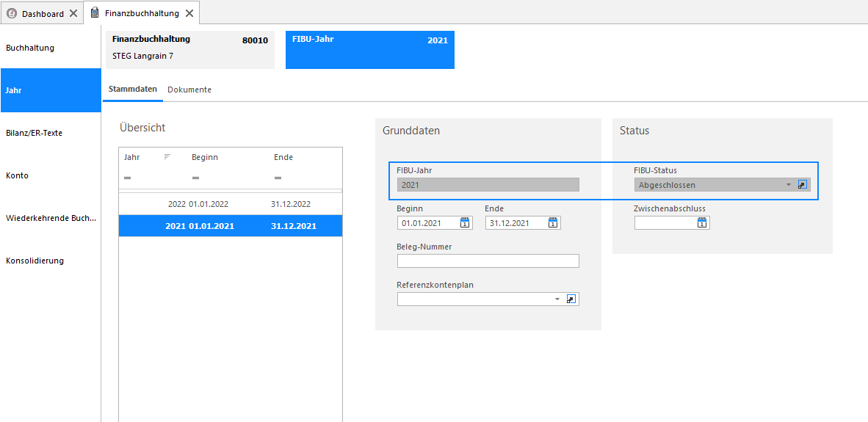Click the Beleg-Nummer input field
This screenshot has width=868, height=422.
[488, 261]
